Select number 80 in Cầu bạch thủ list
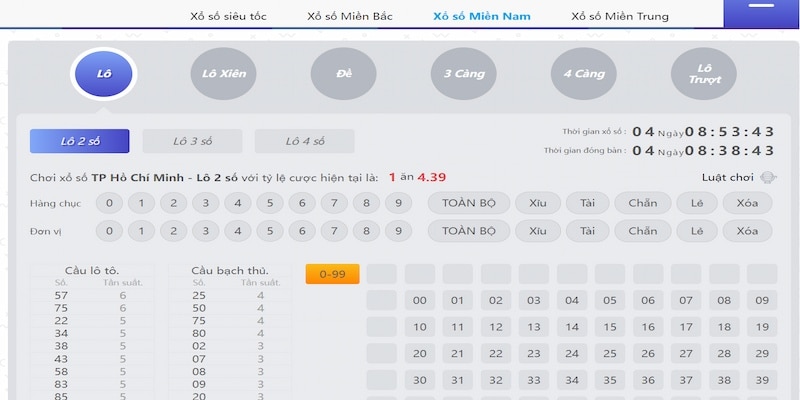Viewport: 800px width, 400px height. click(x=199, y=334)
